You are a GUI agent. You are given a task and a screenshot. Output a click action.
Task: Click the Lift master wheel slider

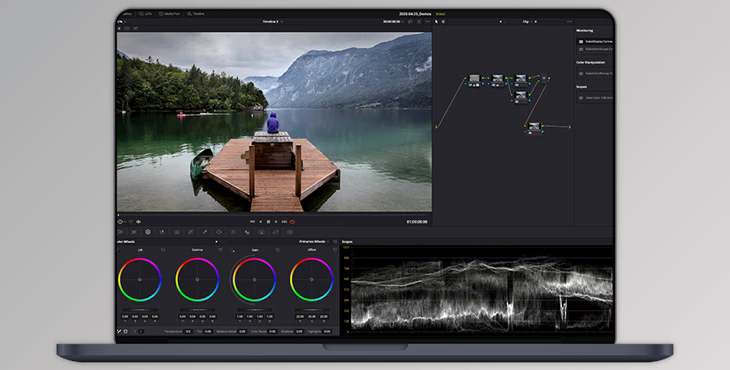(140, 309)
